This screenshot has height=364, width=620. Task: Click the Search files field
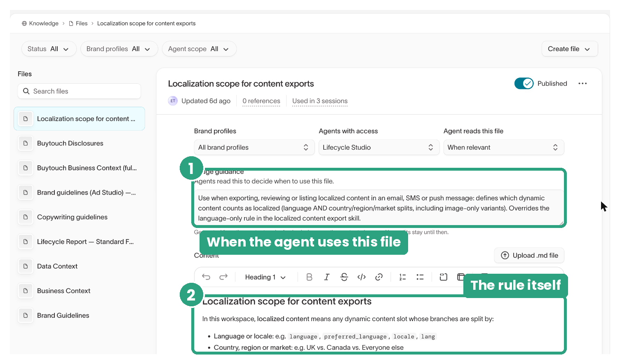79,91
